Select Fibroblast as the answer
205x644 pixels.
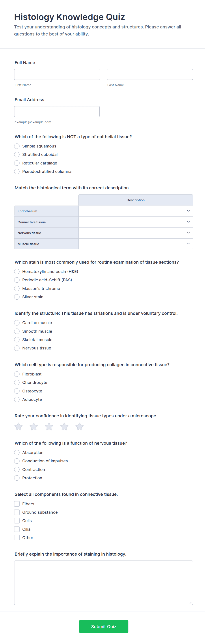pos(17,374)
